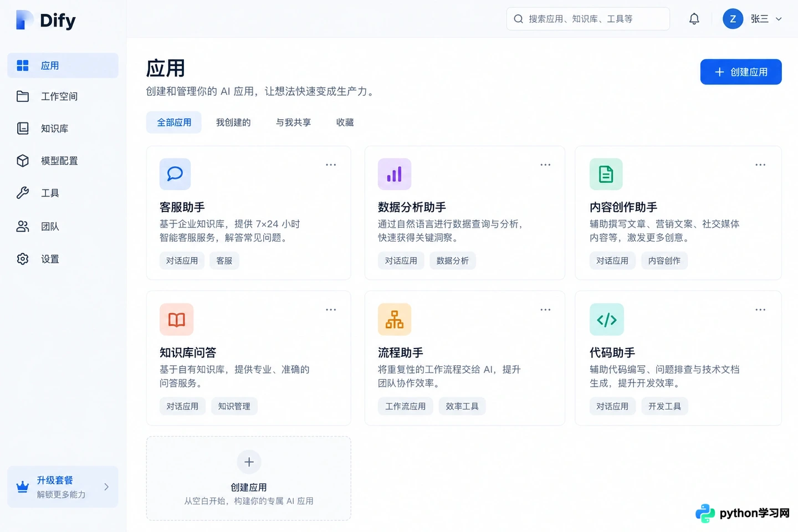Open the 知识库问答 card more-options menu
The height and width of the screenshot is (532, 798).
click(331, 310)
